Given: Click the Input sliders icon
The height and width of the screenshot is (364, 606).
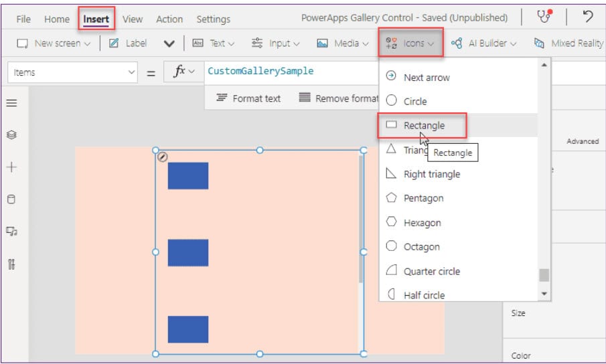Looking at the screenshot, I should pyautogui.click(x=256, y=43).
